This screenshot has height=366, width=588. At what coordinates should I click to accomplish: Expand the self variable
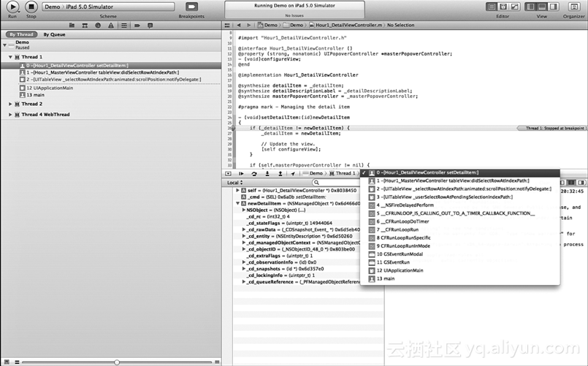237,191
